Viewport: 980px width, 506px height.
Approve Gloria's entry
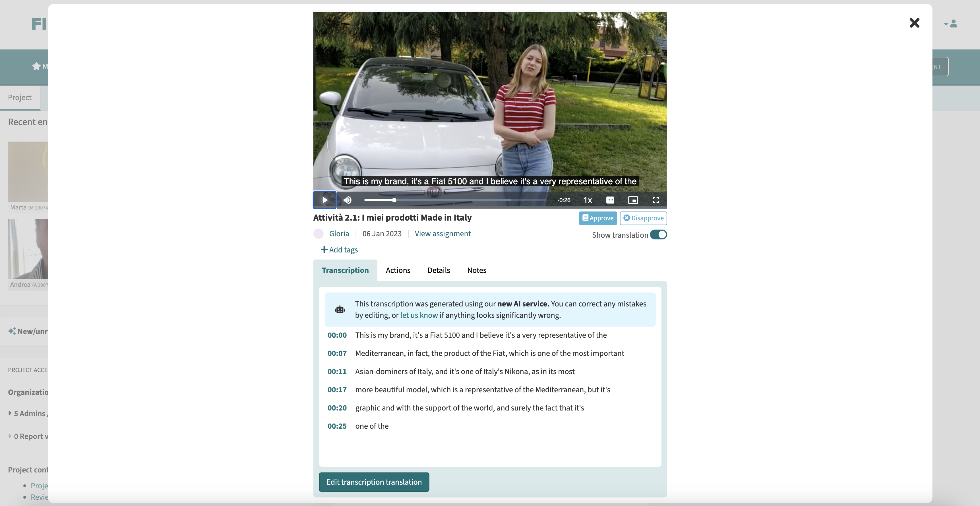point(598,218)
